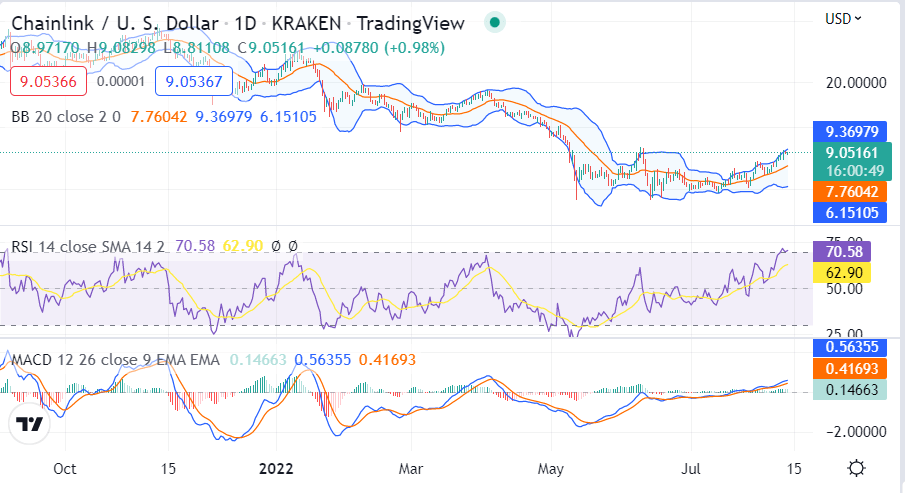The image size is (905, 493).
Task: Select the RSI 14 close SMA 14 2 legend
Action: (88, 246)
